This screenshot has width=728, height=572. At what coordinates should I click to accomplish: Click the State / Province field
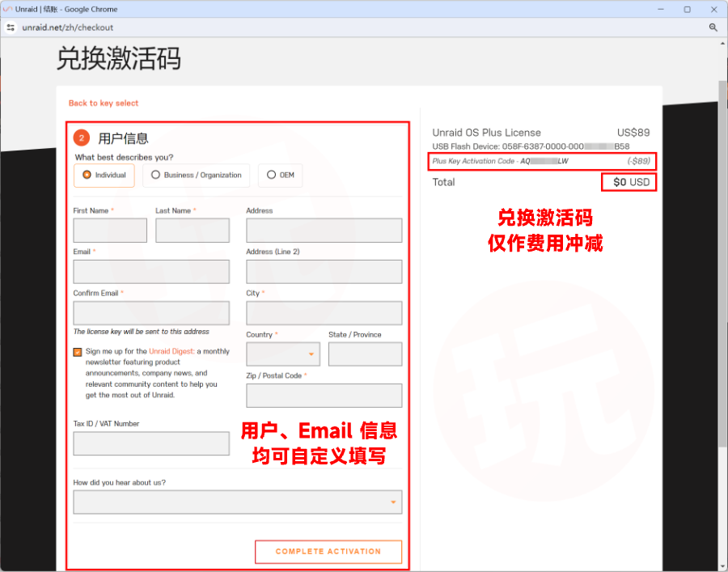[x=366, y=354]
